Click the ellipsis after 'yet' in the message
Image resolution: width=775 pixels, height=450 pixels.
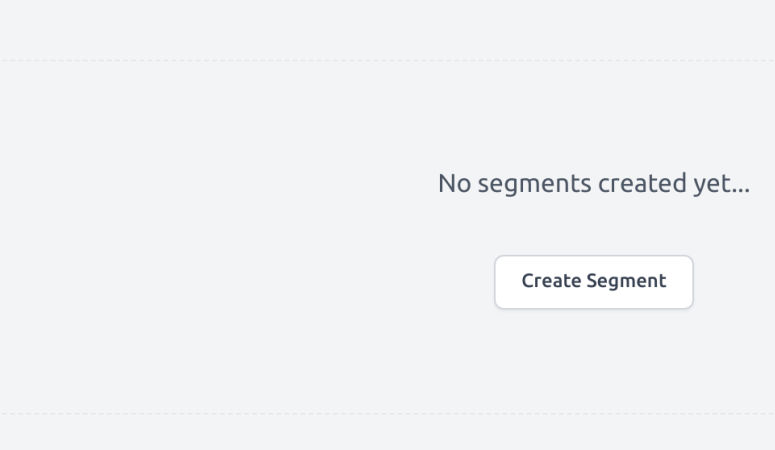click(x=741, y=191)
